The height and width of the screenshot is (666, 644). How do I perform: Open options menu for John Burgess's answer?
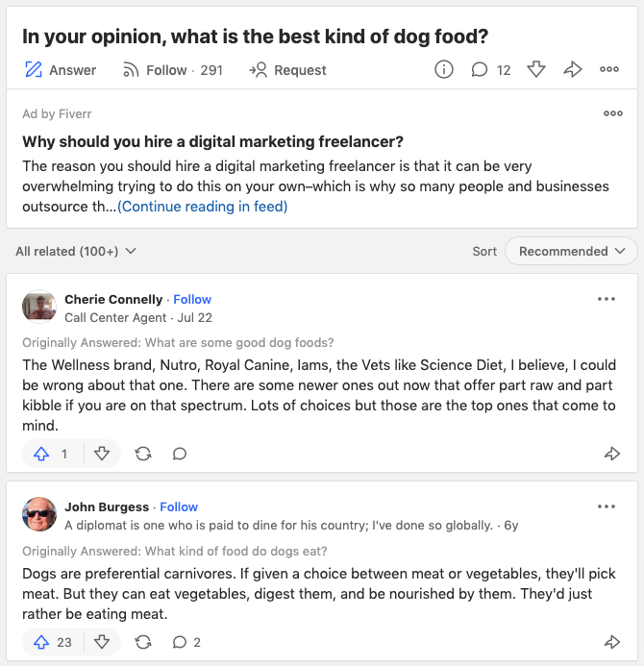click(x=606, y=506)
